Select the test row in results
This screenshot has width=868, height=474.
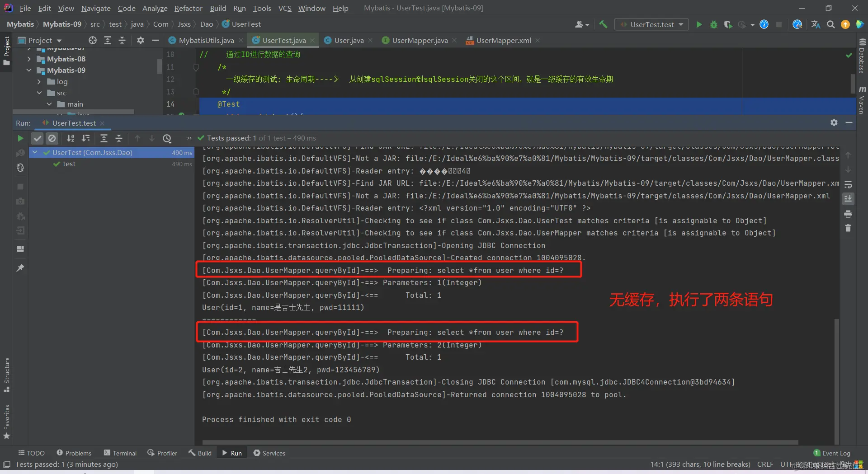(x=112, y=164)
